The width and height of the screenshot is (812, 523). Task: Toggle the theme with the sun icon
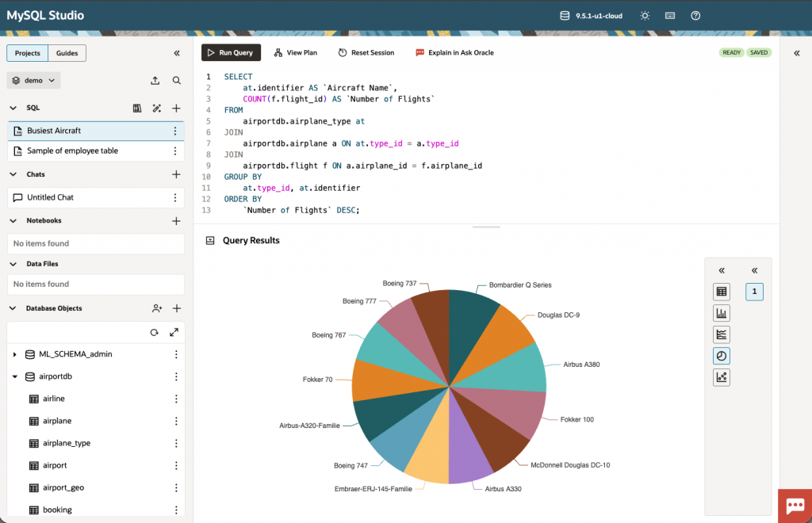click(x=644, y=15)
